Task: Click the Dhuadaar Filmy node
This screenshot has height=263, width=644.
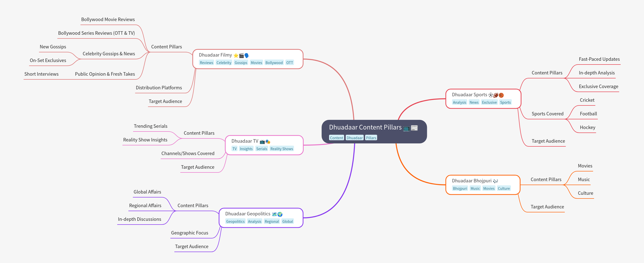Action: 248,59
